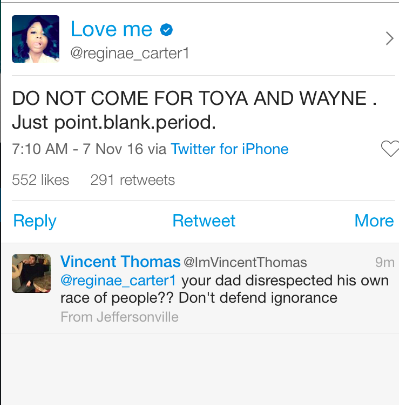This screenshot has height=405, width=399.
Task: Select the Vincent Thomas reply text
Action: (224, 289)
